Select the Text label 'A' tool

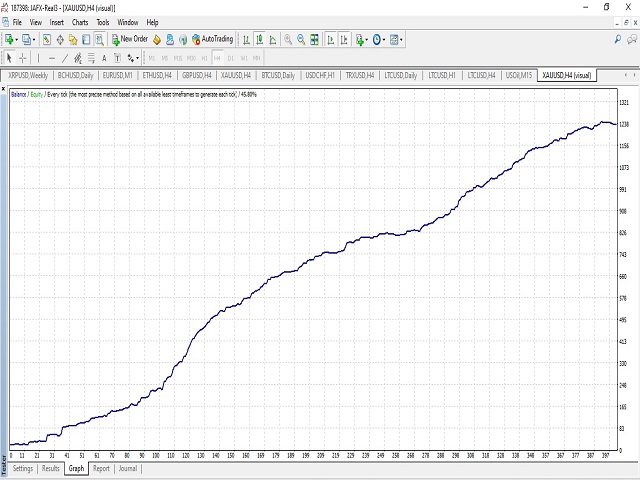104,58
